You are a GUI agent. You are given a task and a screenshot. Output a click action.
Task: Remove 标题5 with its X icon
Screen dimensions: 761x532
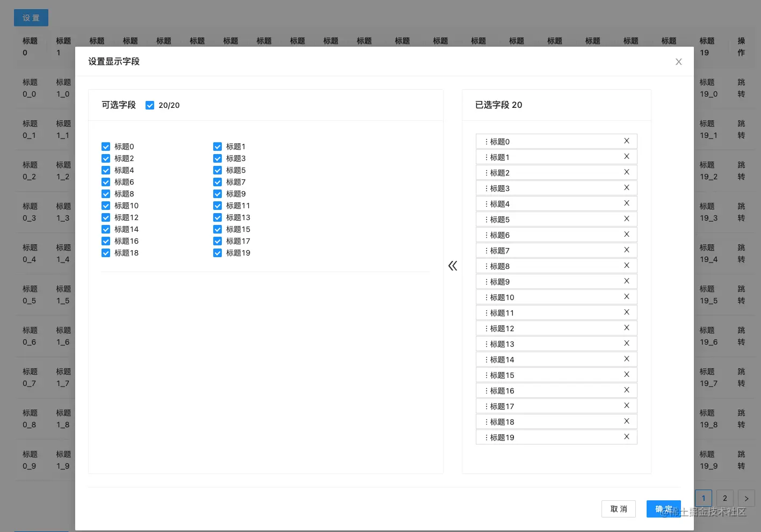tap(626, 219)
